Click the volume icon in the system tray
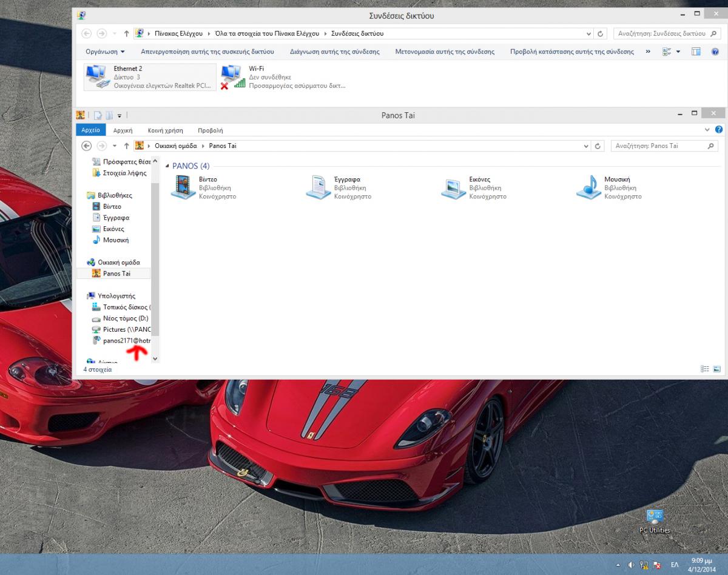The height and width of the screenshot is (575, 728). point(631,565)
